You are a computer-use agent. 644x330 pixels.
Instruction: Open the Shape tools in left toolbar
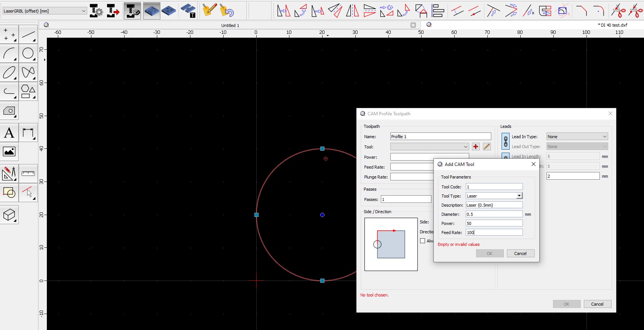[x=28, y=91]
